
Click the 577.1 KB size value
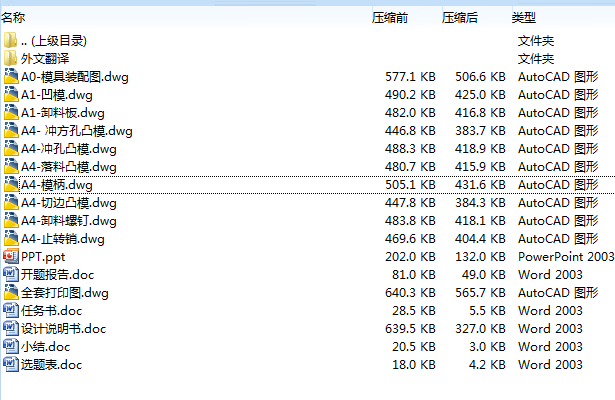tap(410, 76)
